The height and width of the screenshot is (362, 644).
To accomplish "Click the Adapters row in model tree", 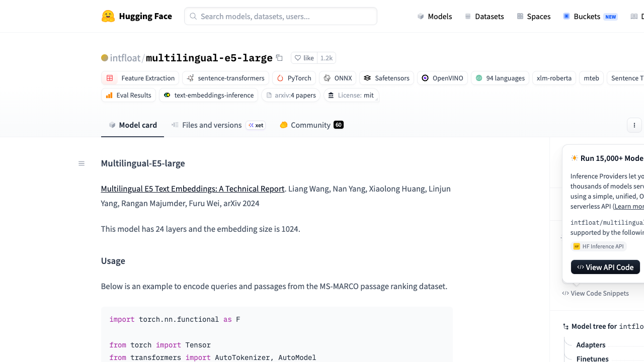I will pyautogui.click(x=591, y=345).
